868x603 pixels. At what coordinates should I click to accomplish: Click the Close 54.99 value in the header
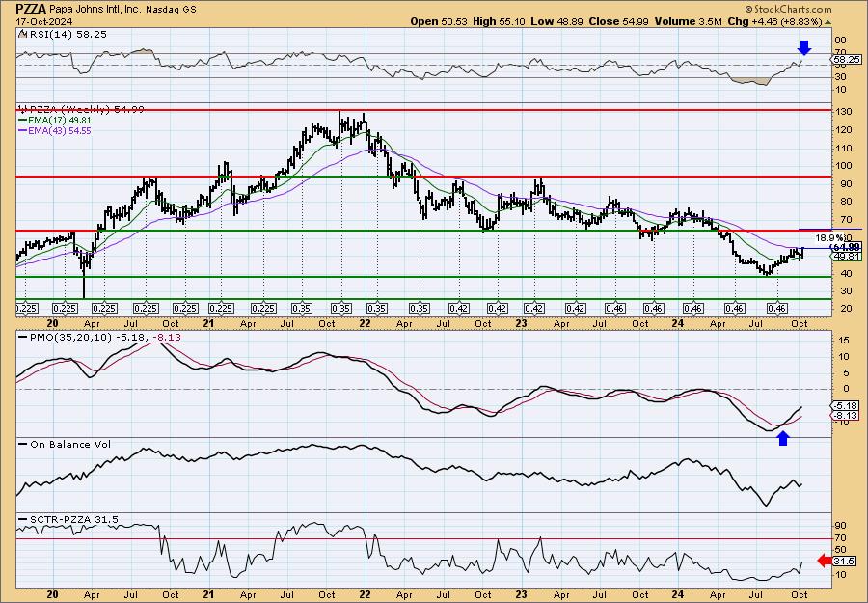tap(619, 21)
